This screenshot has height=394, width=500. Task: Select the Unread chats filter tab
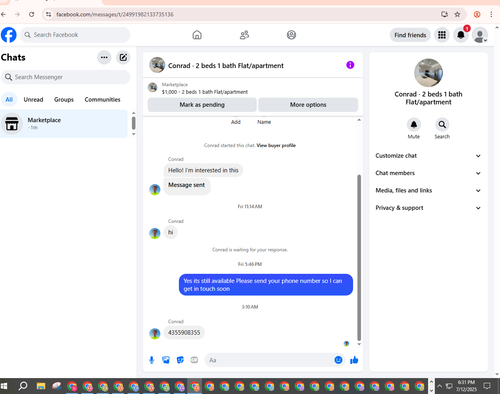(33, 99)
